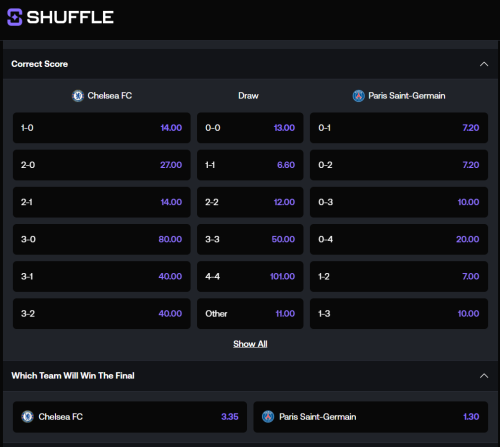
Task: Choose PSG 1-2 score at 7.00
Action: click(x=399, y=276)
